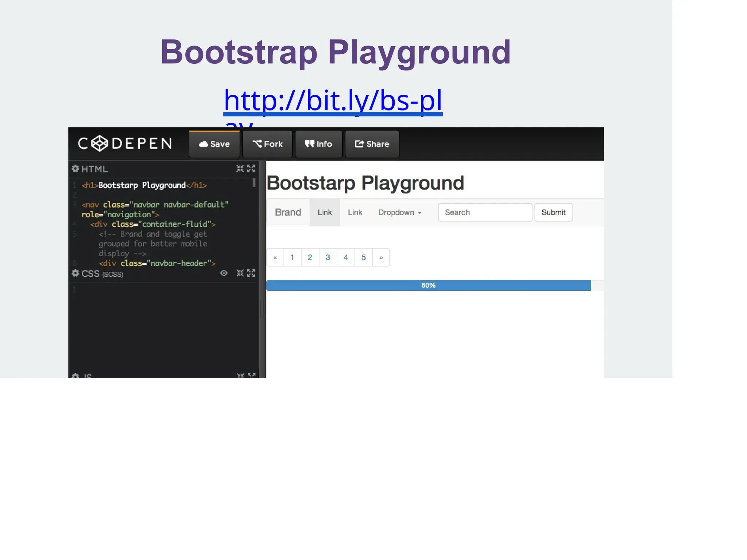
Task: Expand the CSS editor to full size
Action: (x=251, y=273)
